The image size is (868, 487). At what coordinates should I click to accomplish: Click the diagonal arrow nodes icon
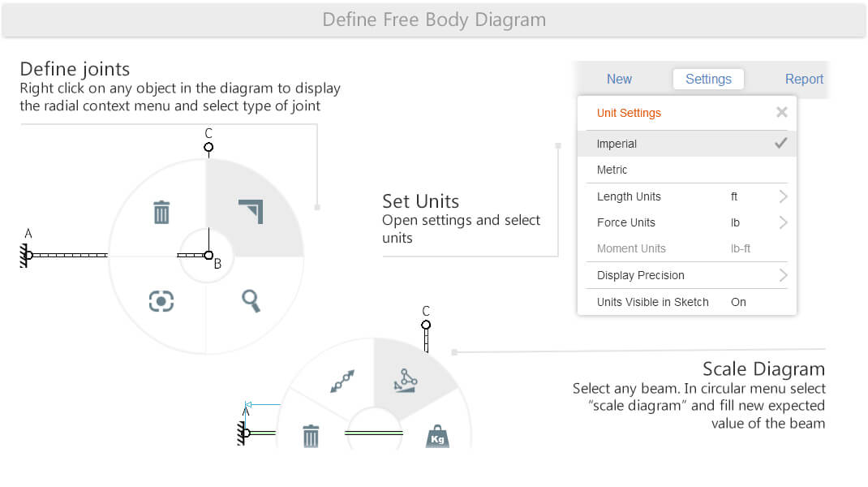(342, 381)
